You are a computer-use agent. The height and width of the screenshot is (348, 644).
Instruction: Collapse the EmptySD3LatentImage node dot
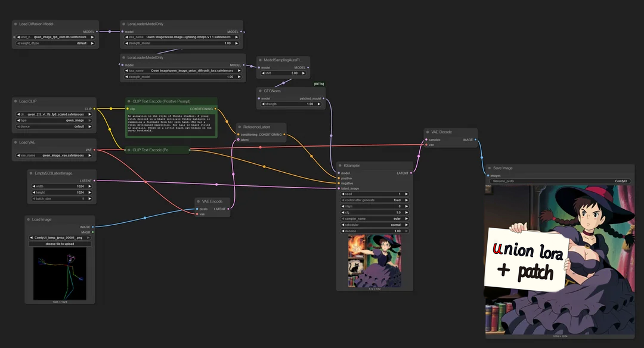[31, 173]
